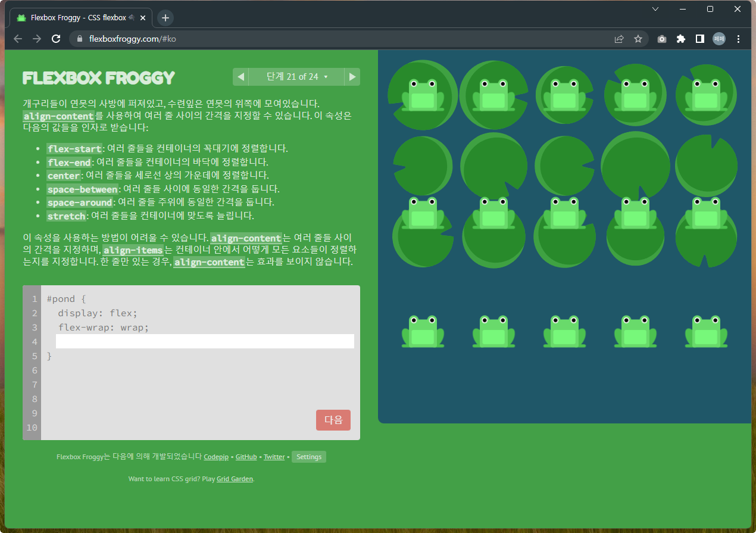The width and height of the screenshot is (756, 533).
Task: Click the center keyword in the list
Action: pos(64,176)
